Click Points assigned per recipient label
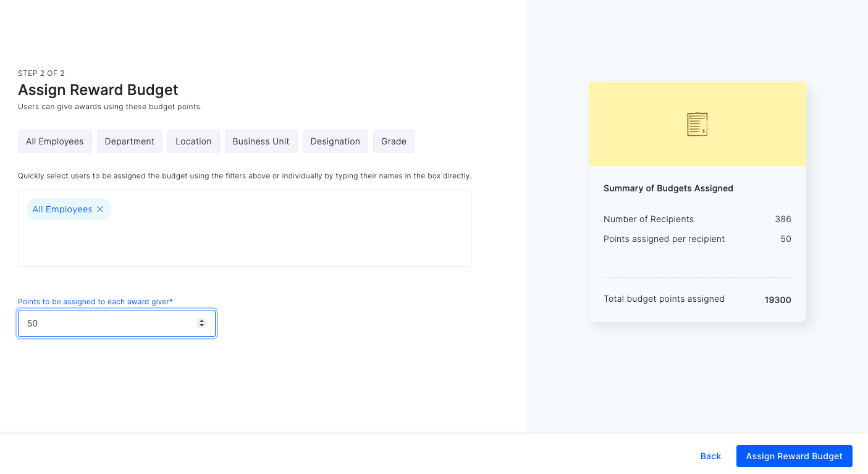The width and height of the screenshot is (868, 474). pos(664,239)
